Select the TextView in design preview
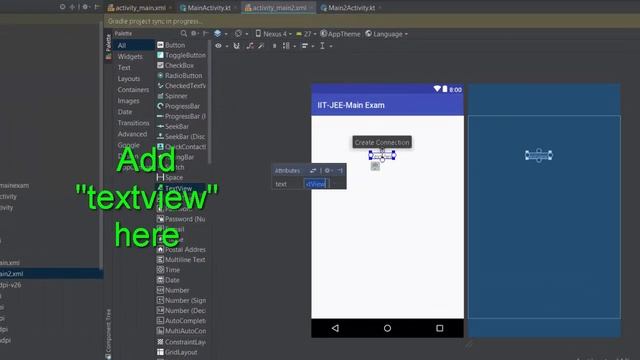The height and width of the screenshot is (360, 640). click(382, 155)
